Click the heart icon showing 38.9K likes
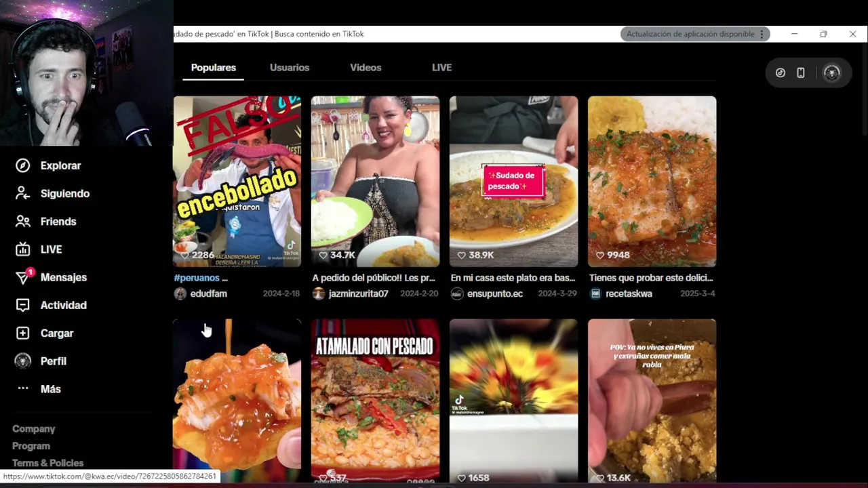The width and height of the screenshot is (868, 488). tap(461, 255)
